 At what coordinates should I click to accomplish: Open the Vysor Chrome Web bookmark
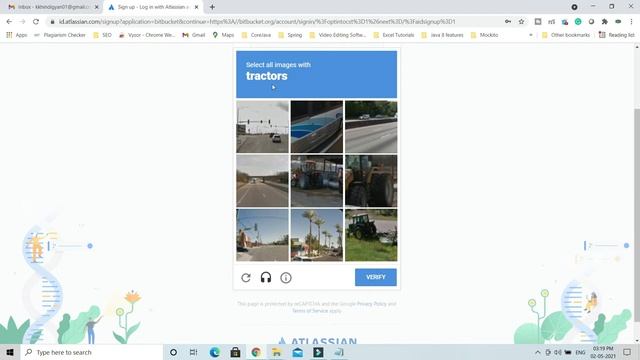(x=147, y=35)
